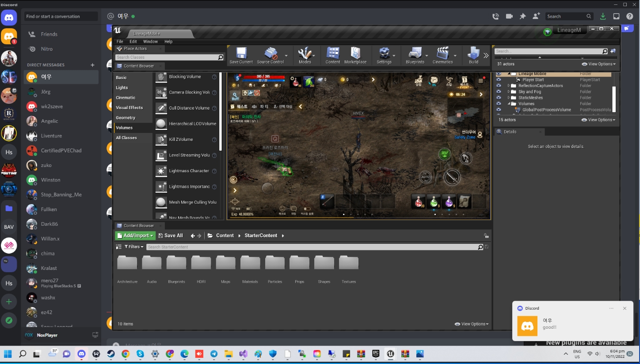Screen dimensions: 640x364
Task: Toggle visibility of Volumes folder
Action: click(499, 104)
